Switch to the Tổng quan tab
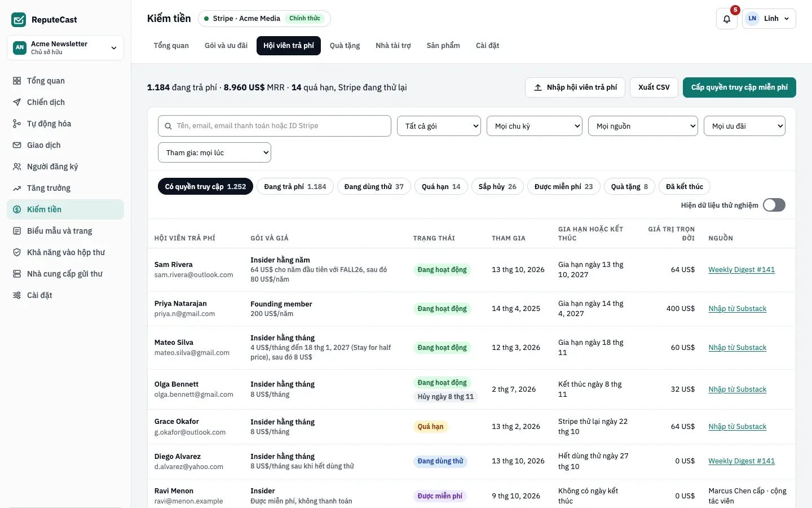 coord(171,46)
